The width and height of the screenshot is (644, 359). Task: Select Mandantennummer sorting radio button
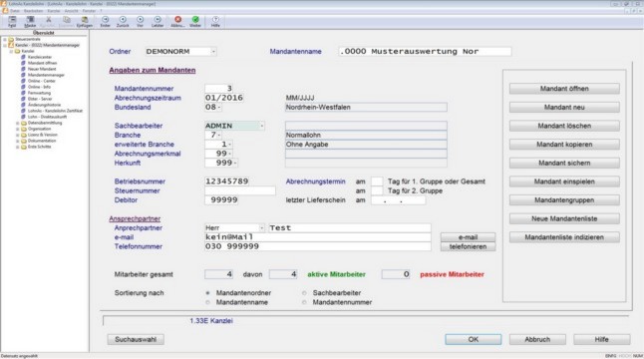pos(304,302)
